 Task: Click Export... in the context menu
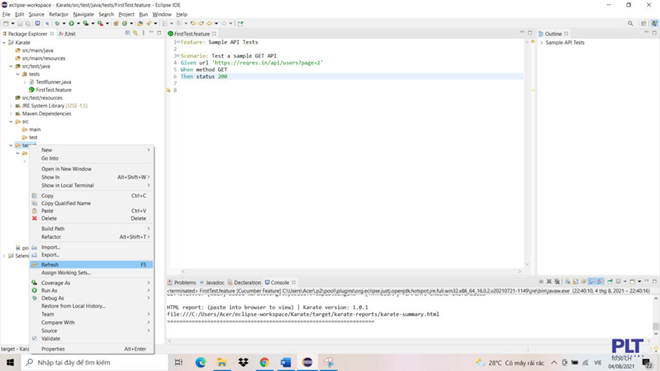click(x=91, y=255)
